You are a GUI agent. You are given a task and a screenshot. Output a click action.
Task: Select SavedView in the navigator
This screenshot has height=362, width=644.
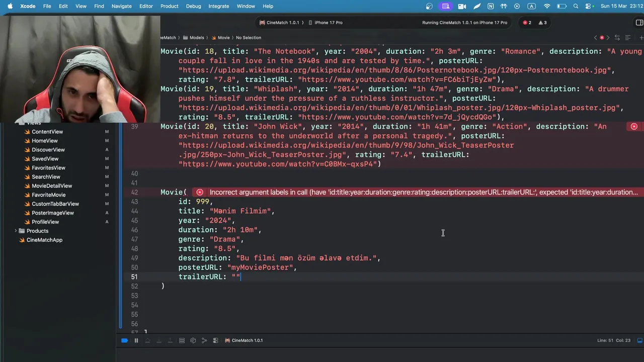point(45,159)
